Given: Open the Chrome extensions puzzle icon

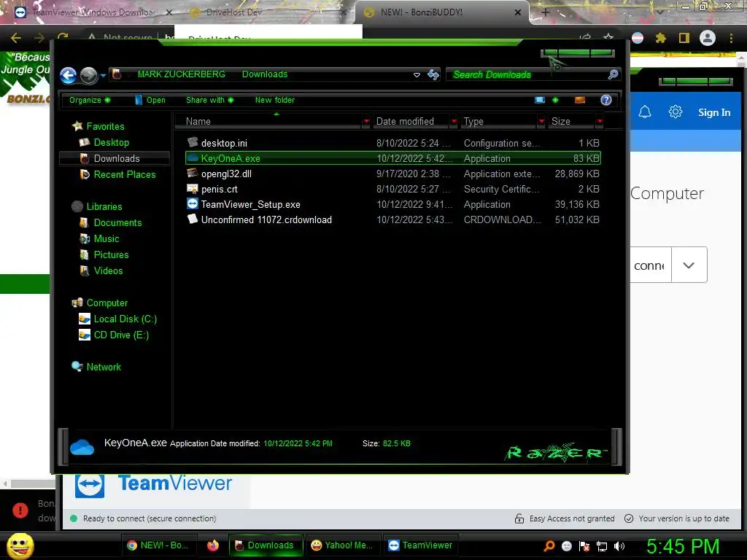Looking at the screenshot, I should (x=661, y=38).
